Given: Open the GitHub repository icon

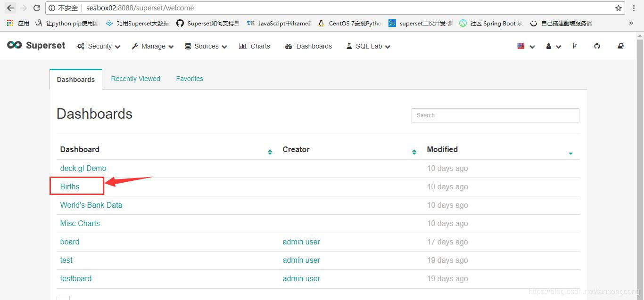Looking at the screenshot, I should tap(597, 46).
